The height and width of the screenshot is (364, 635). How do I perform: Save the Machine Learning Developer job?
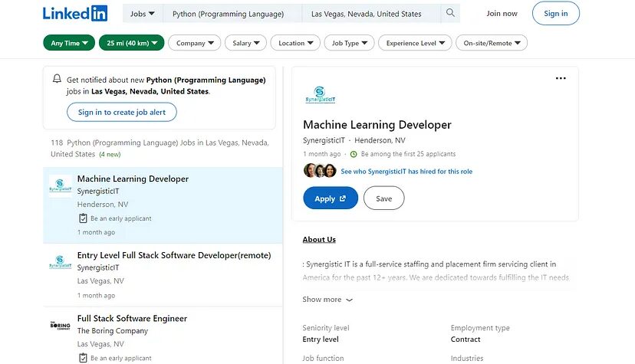383,198
